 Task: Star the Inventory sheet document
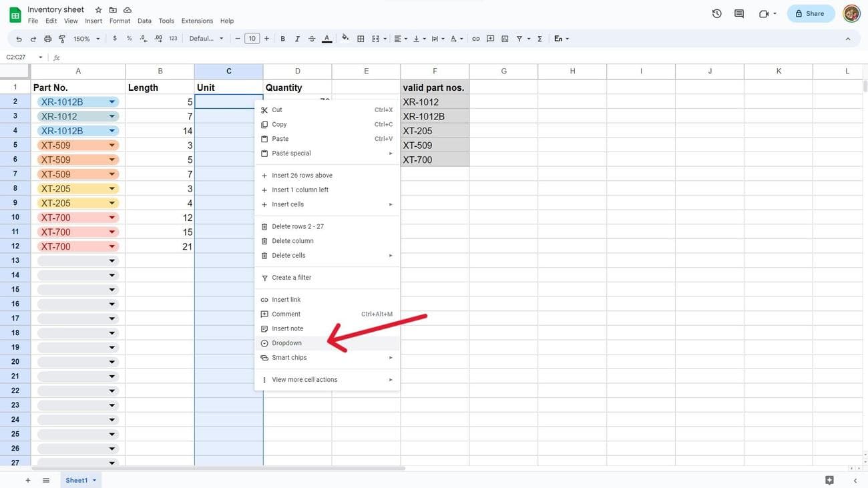pos(98,10)
